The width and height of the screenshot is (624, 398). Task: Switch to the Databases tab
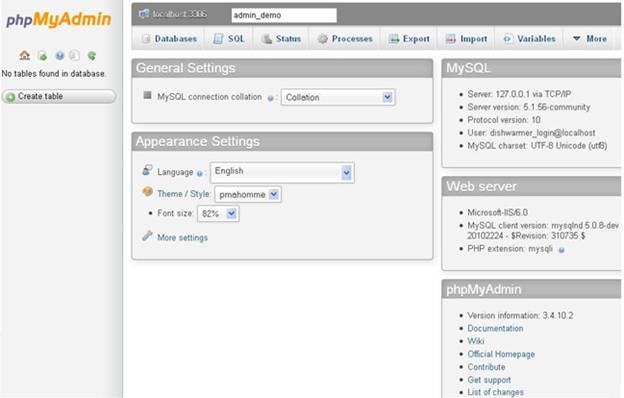(x=169, y=39)
